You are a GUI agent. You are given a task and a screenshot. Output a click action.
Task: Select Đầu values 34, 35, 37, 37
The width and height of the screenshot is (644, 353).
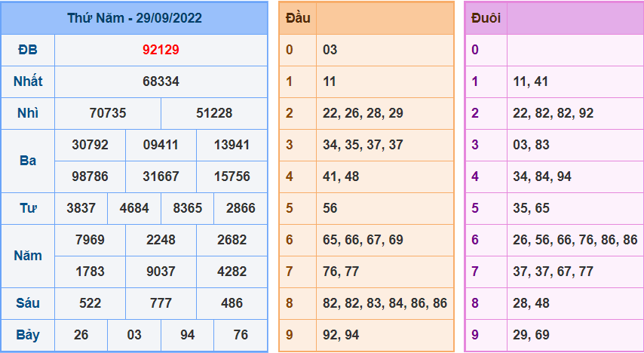(x=363, y=145)
